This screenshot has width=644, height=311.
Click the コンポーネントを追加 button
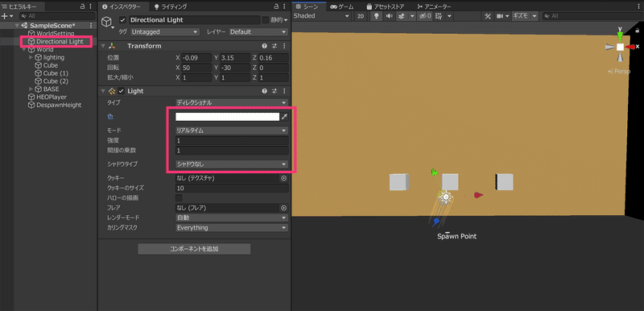point(194,249)
